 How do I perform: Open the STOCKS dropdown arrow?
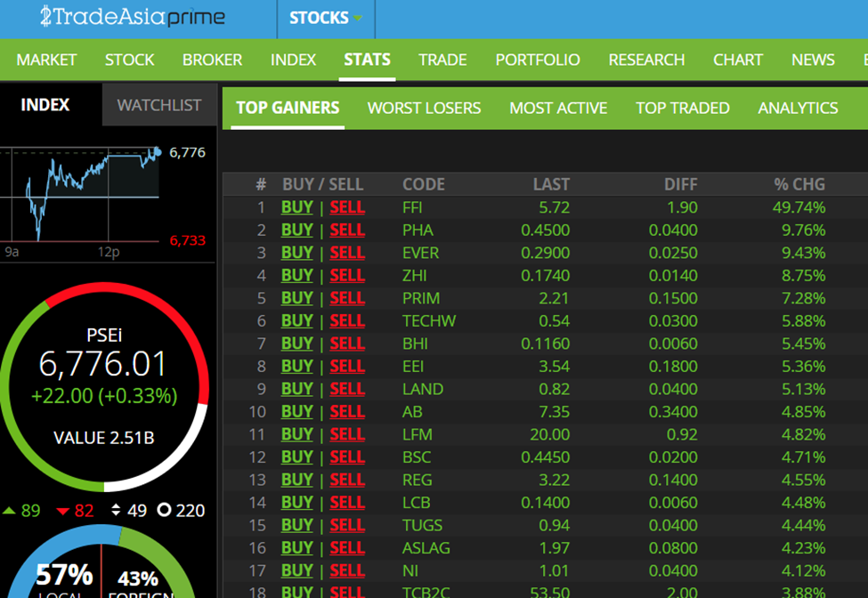358,19
